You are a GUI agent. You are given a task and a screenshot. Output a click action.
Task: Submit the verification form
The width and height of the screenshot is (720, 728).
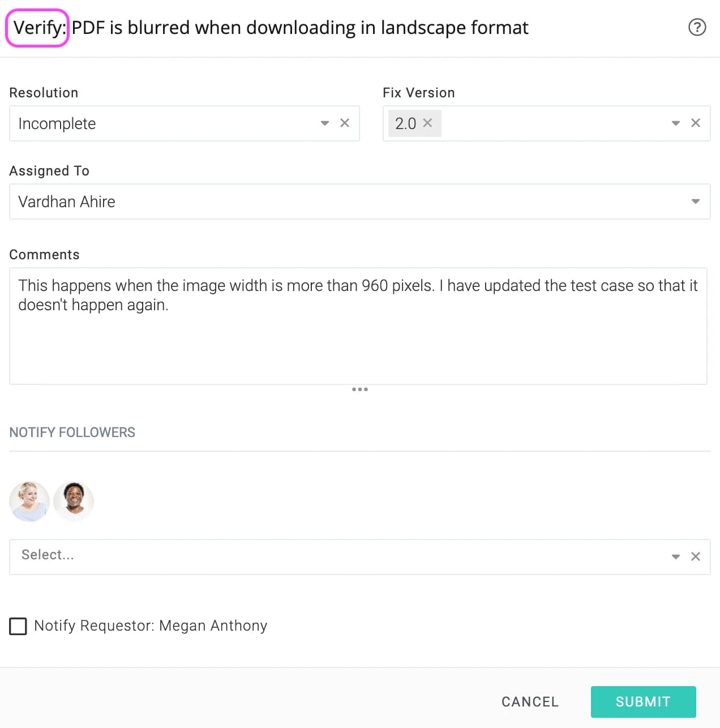[x=644, y=702]
